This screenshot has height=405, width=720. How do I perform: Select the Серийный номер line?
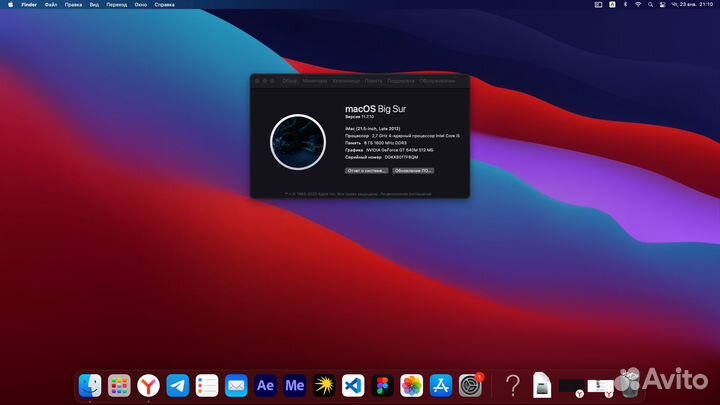381,157
